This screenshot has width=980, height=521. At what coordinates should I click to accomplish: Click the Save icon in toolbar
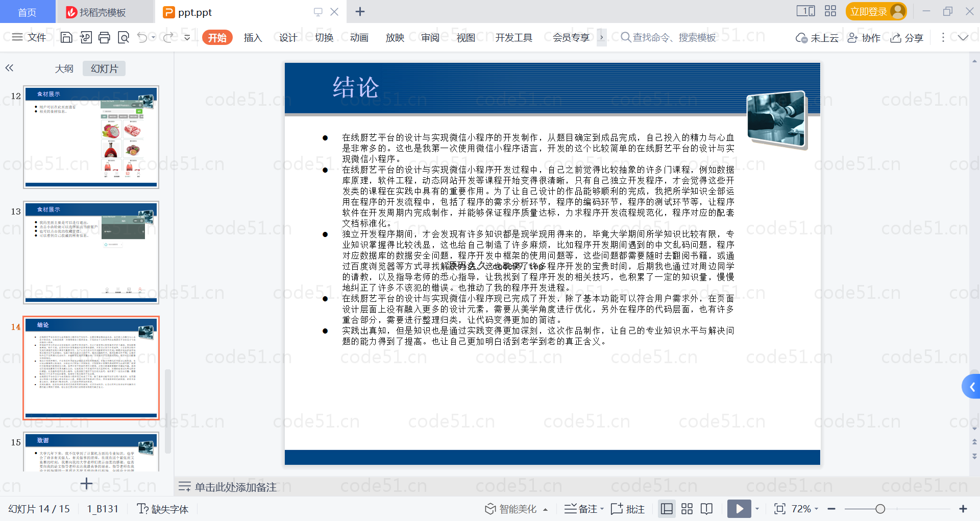coord(66,37)
